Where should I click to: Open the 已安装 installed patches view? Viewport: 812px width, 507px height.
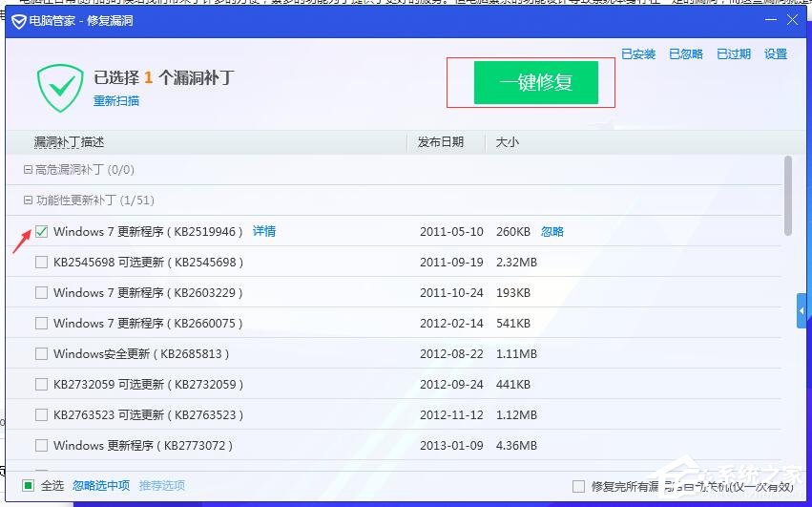[x=638, y=53]
